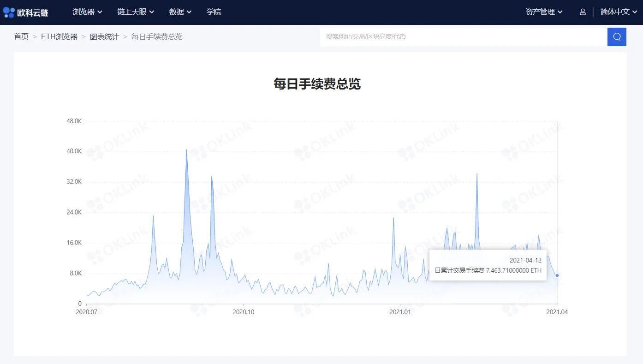This screenshot has width=643, height=364.
Task: Open the user account profile icon
Action: [583, 12]
